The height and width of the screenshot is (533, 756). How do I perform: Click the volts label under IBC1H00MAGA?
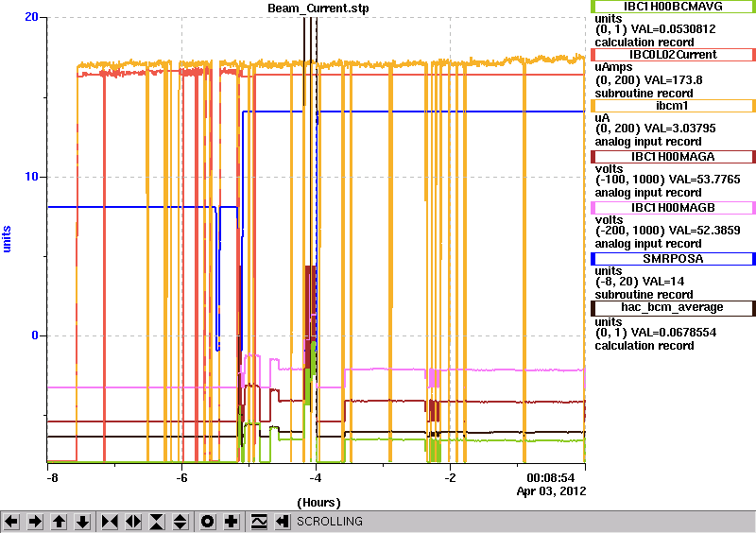609,169
